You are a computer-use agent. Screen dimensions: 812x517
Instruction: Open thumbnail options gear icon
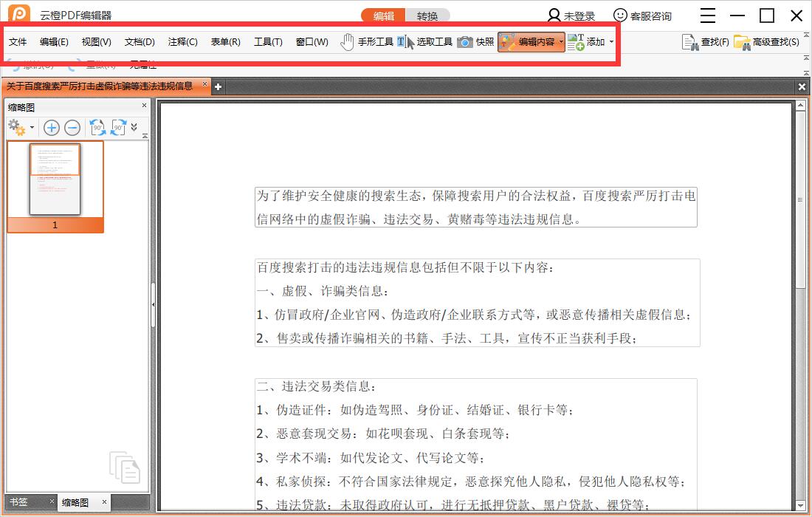tap(16, 128)
